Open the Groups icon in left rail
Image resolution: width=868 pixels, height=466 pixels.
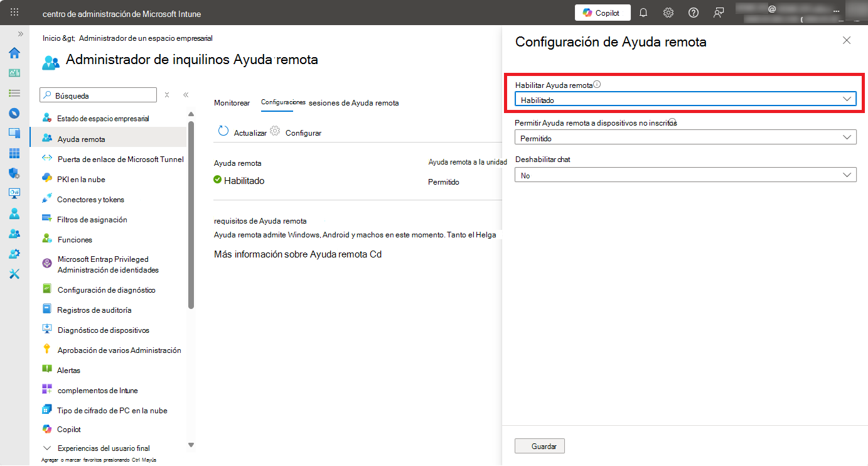point(14,234)
